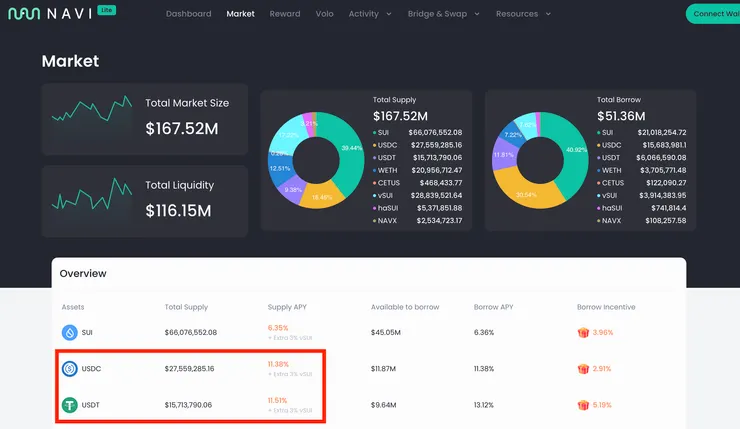Click the WETH entry in Total Supply legend

418,170
